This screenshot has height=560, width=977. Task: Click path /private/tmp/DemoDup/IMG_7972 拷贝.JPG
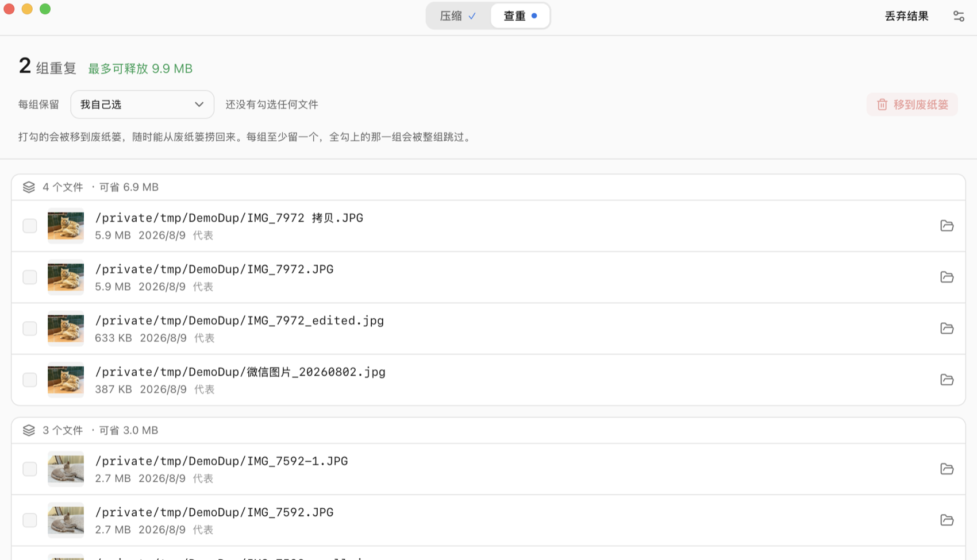tap(229, 218)
